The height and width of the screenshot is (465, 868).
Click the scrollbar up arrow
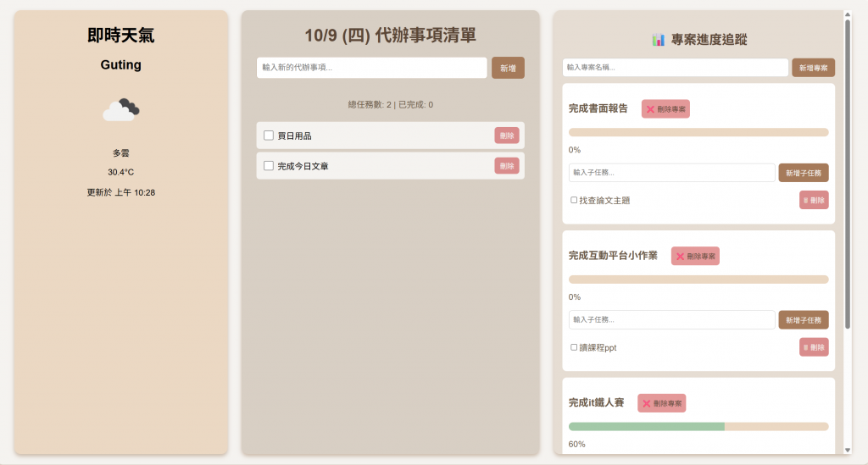pos(848,14)
